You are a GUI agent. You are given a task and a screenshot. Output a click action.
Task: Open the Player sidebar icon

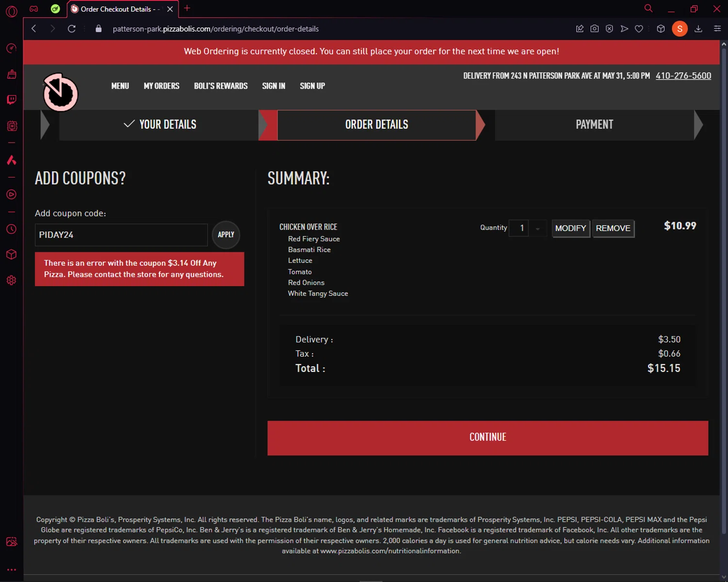12,194
